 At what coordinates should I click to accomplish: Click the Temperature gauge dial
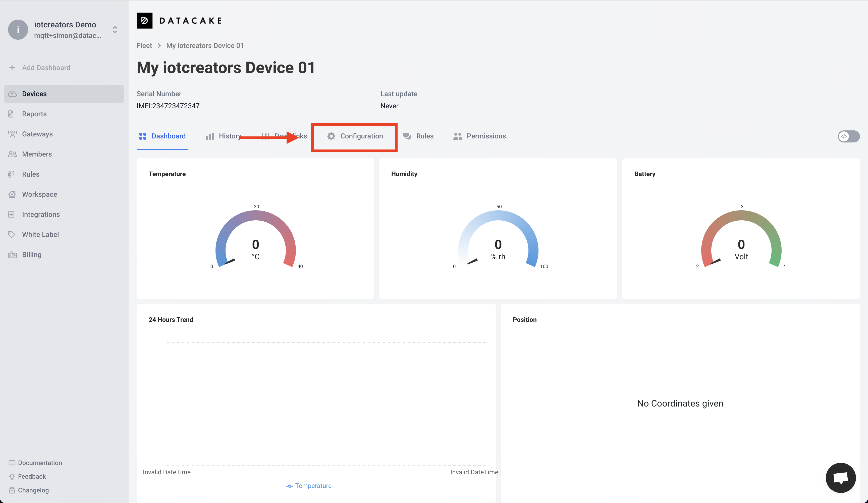pyautogui.click(x=256, y=239)
